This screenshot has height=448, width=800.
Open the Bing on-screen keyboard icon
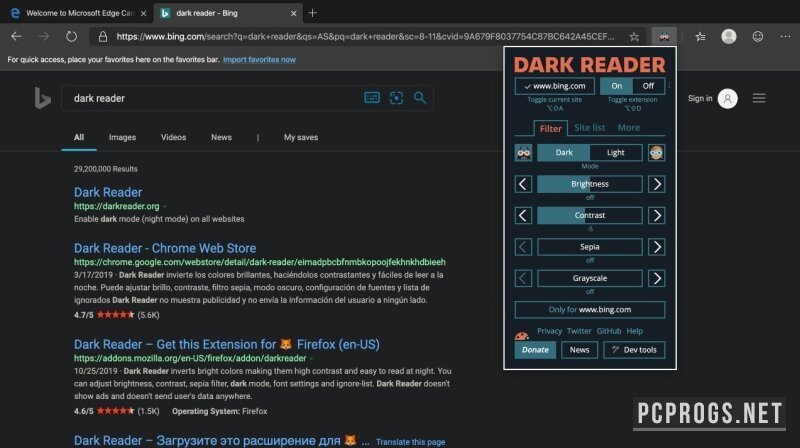(x=372, y=97)
